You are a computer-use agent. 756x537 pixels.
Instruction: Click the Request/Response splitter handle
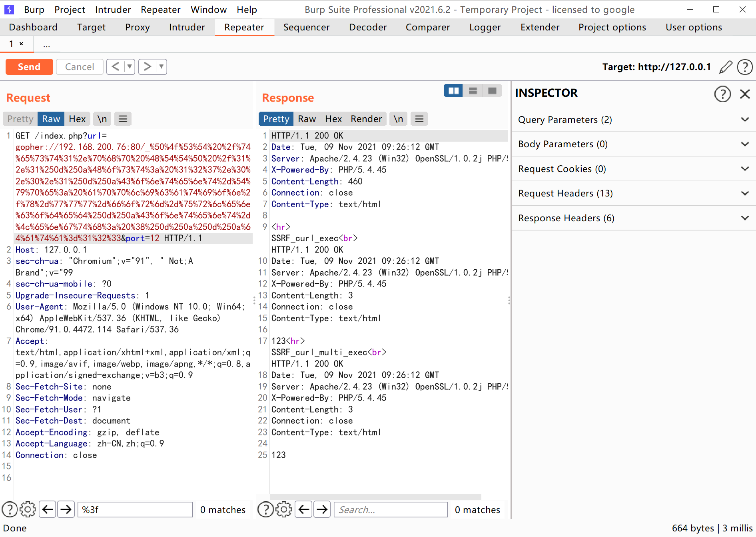tap(254, 300)
